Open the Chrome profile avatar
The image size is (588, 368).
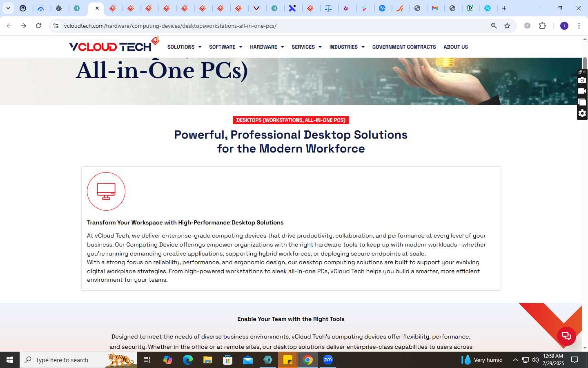(x=564, y=26)
